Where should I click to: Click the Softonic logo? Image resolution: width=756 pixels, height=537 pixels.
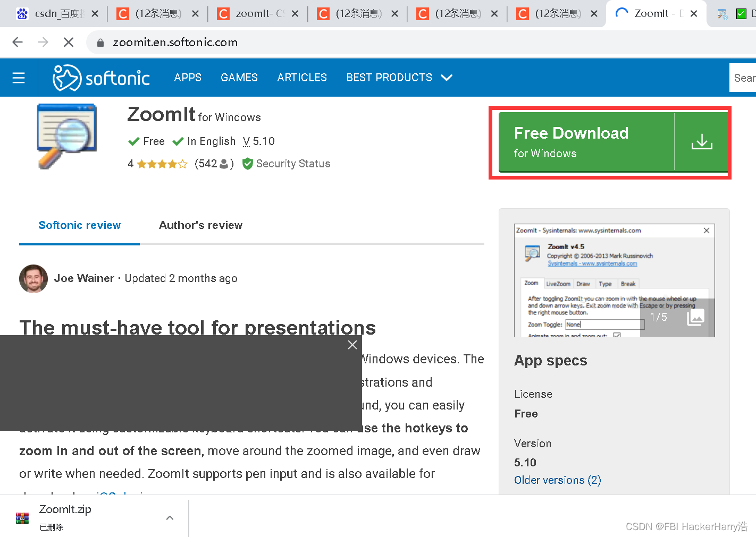(x=101, y=78)
